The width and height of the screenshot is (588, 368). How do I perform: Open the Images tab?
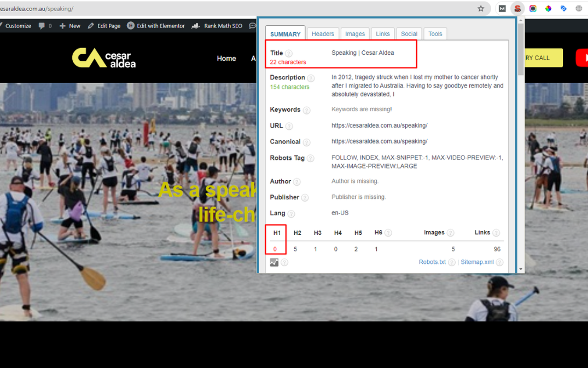(354, 34)
